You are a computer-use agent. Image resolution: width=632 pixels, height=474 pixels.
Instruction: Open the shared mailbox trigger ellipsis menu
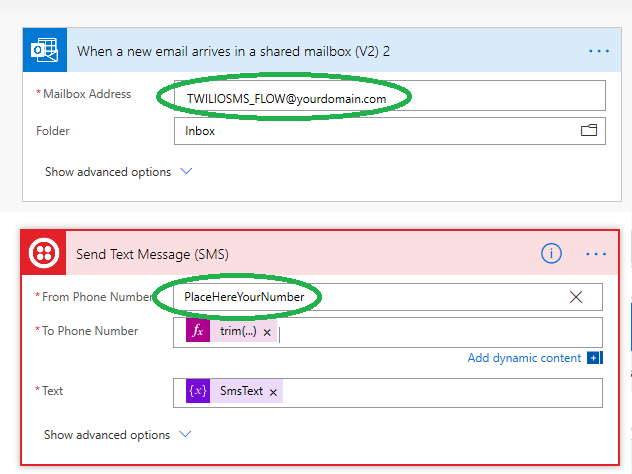[x=599, y=51]
